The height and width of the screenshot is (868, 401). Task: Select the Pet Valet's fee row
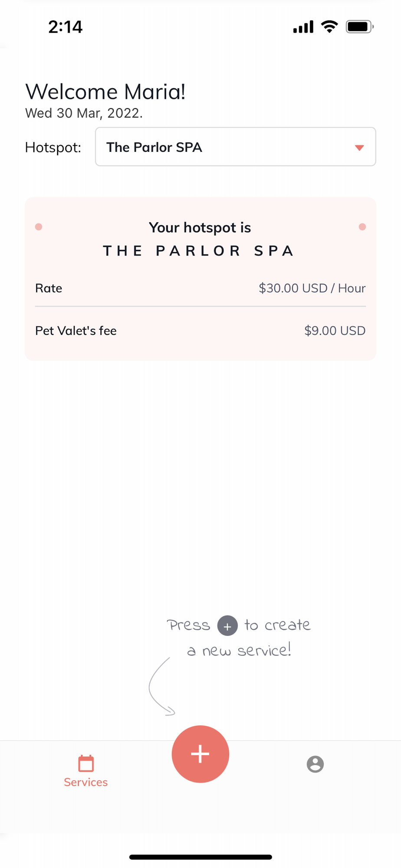(200, 331)
